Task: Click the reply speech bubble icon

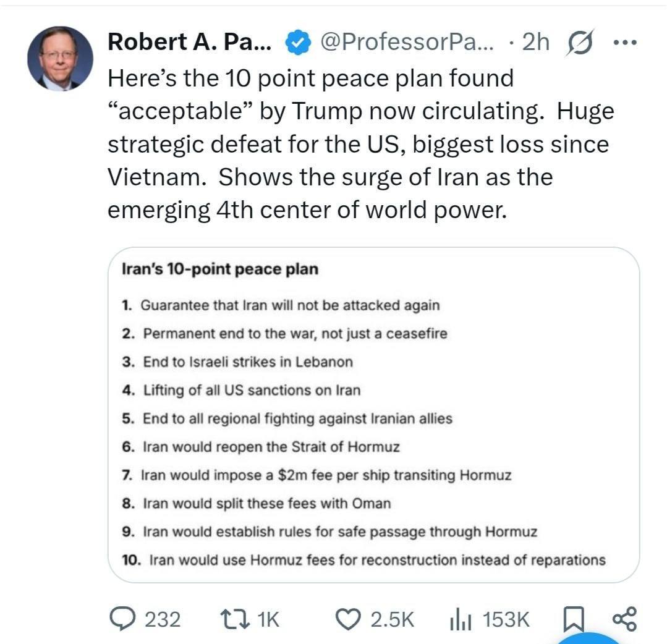Action: click(x=121, y=619)
